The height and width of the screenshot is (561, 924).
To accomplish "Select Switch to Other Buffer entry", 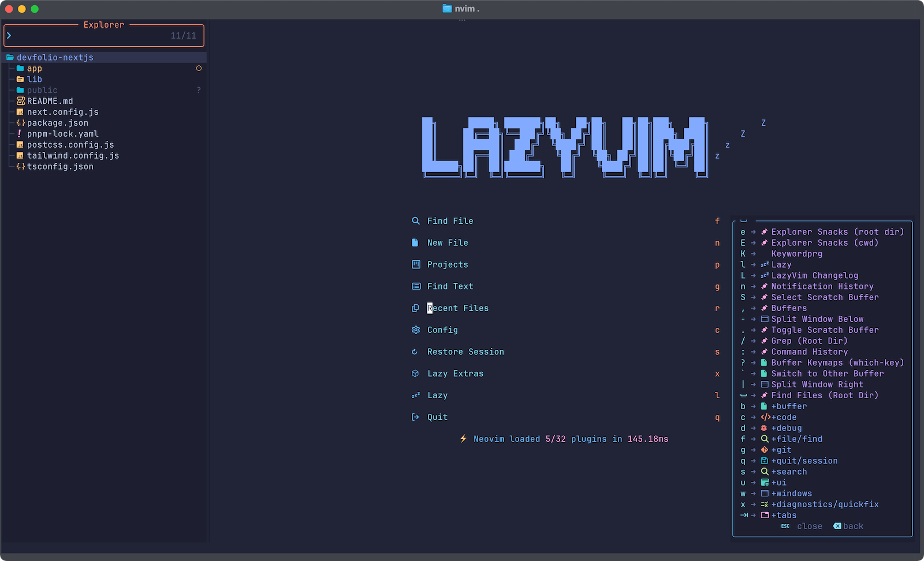I will pyautogui.click(x=828, y=374).
